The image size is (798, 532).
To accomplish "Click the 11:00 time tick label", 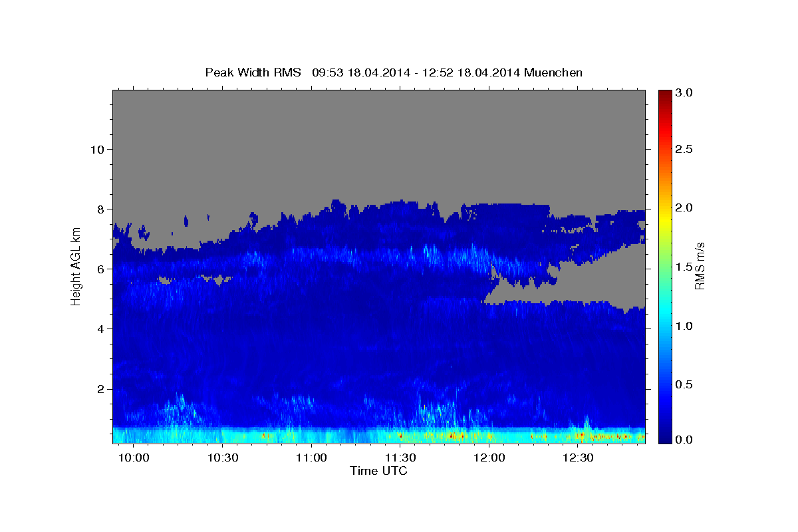I will [311, 458].
